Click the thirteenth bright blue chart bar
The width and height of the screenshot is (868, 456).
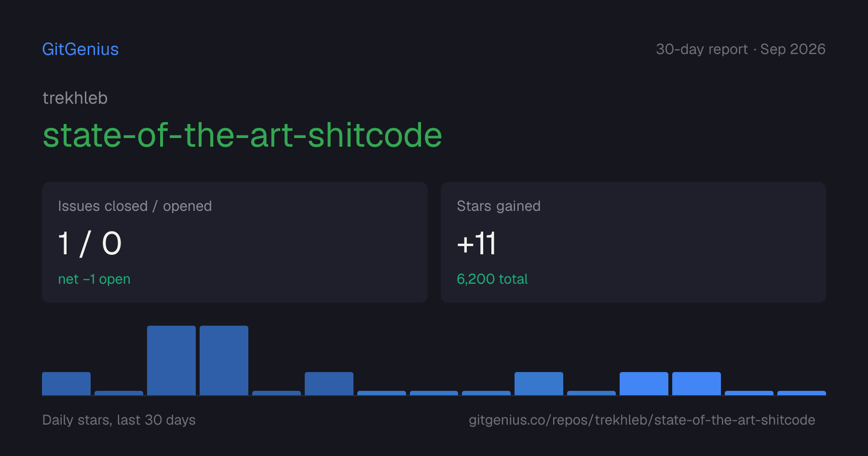696,384
